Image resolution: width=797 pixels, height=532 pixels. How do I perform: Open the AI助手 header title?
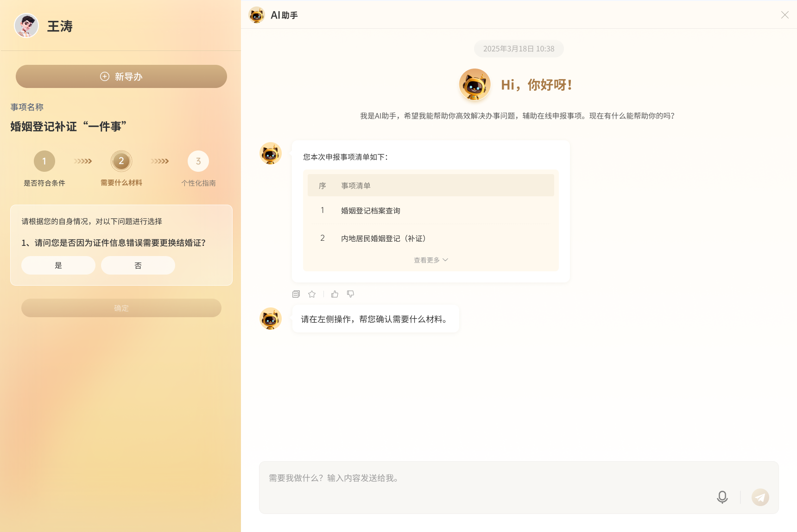click(285, 15)
